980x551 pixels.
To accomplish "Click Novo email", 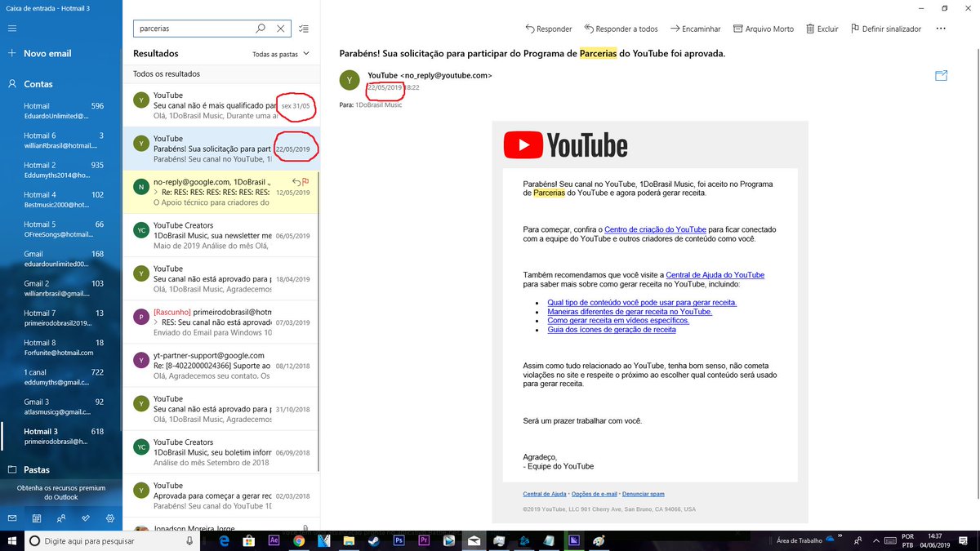I will coord(61,54).
